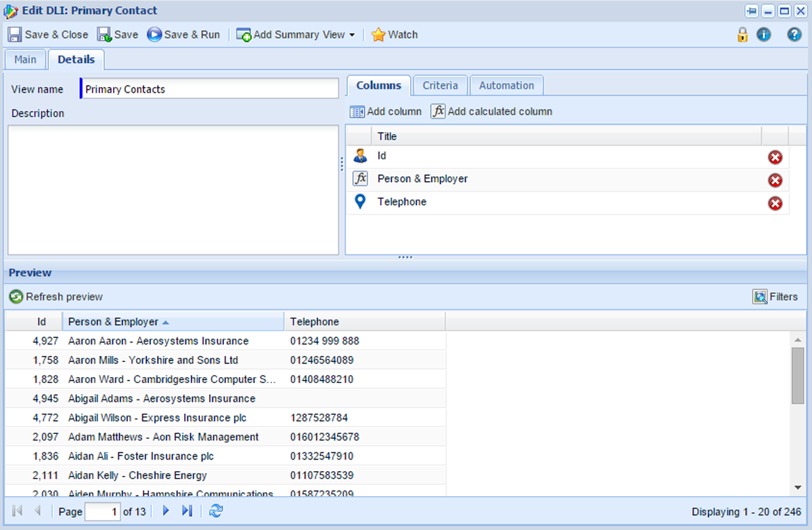The width and height of the screenshot is (812, 530).
Task: Click the pager refresh icon
Action: pos(216,511)
